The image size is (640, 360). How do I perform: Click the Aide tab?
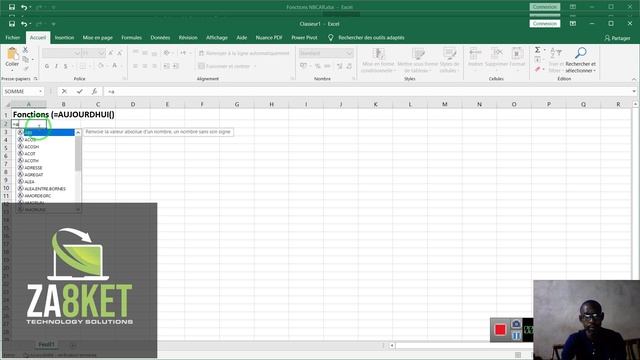tap(242, 38)
